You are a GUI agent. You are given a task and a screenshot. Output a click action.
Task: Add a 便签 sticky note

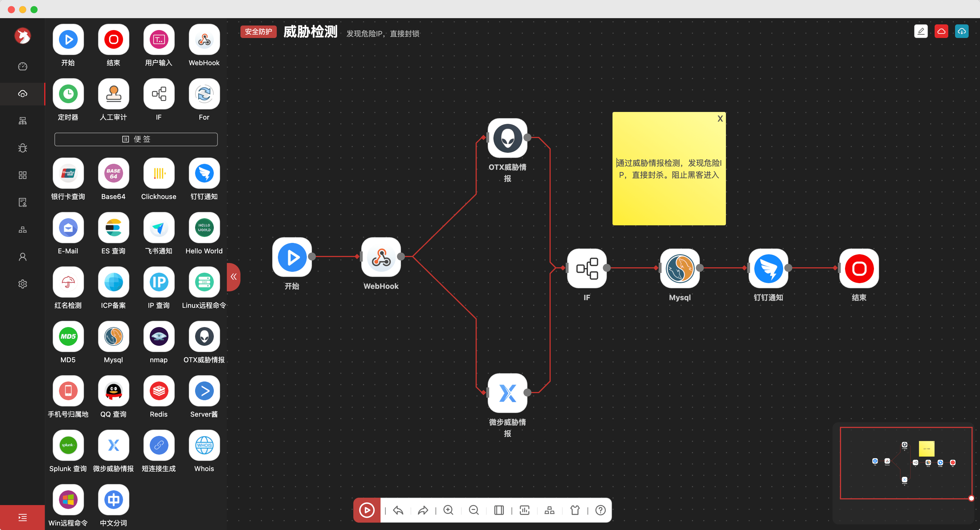(x=136, y=139)
